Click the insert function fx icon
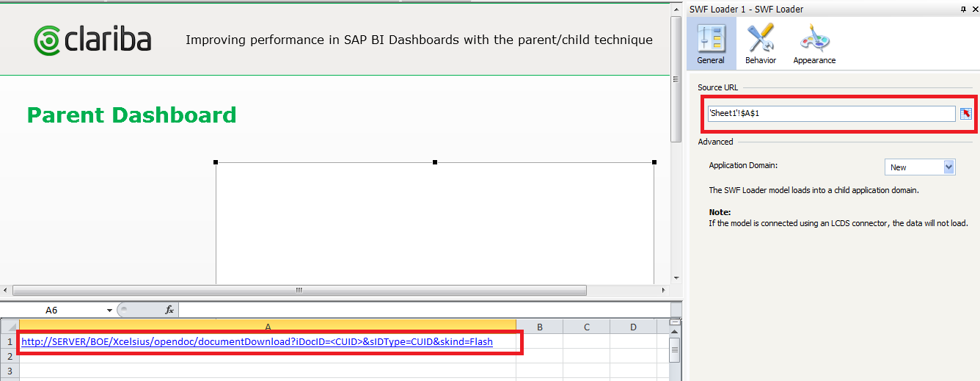 point(169,310)
